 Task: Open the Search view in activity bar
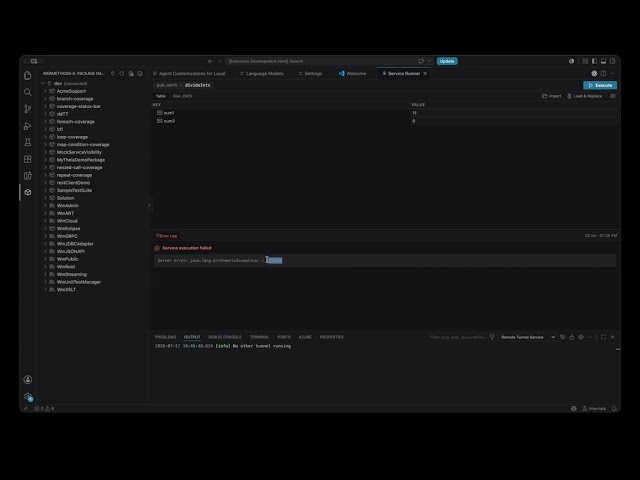click(28, 92)
